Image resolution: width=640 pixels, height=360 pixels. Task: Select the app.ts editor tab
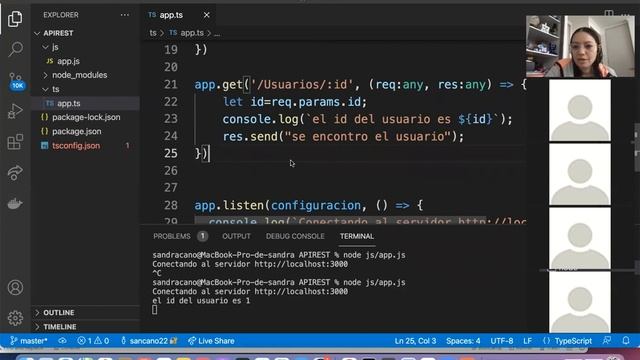pyautogui.click(x=171, y=15)
